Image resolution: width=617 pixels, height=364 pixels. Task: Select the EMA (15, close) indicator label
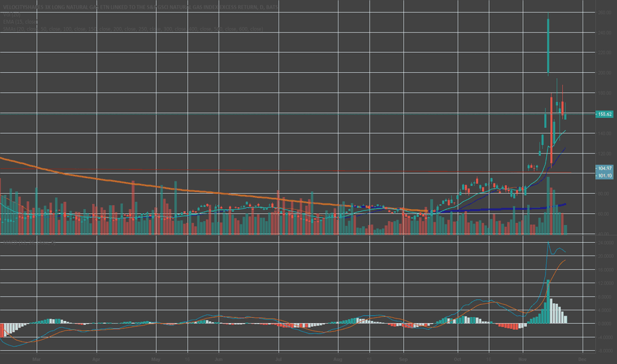click(x=21, y=22)
